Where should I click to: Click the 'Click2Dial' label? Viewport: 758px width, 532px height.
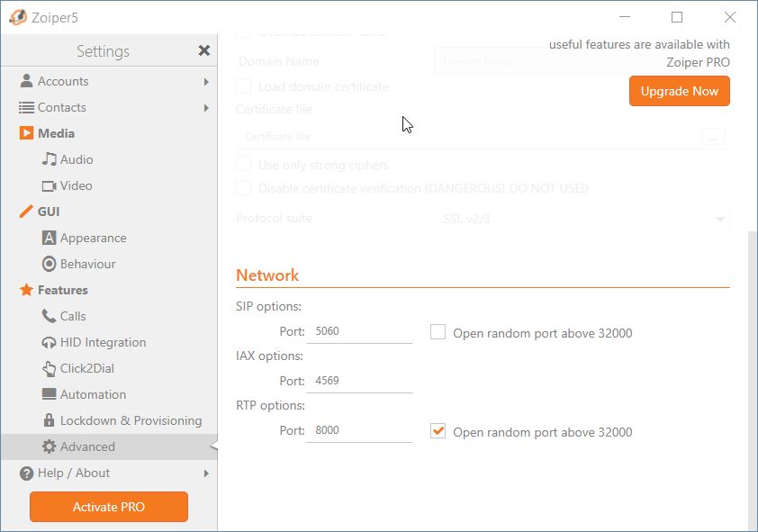coord(87,368)
